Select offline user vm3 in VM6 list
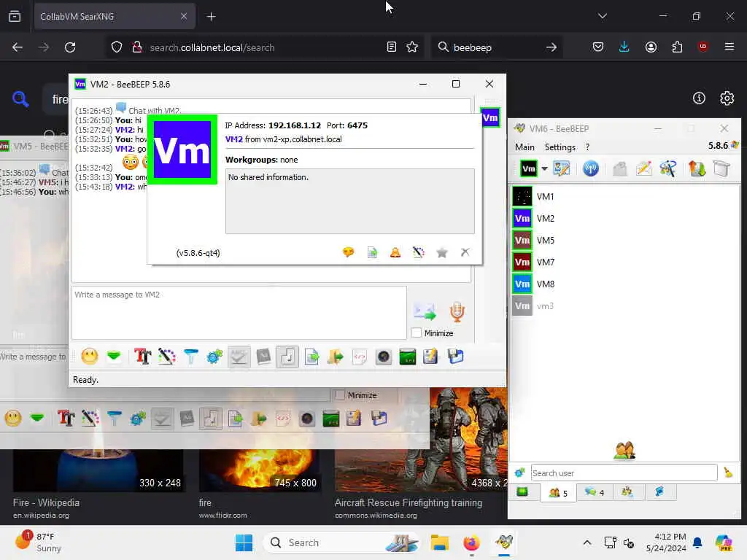747x560 pixels. point(624,306)
